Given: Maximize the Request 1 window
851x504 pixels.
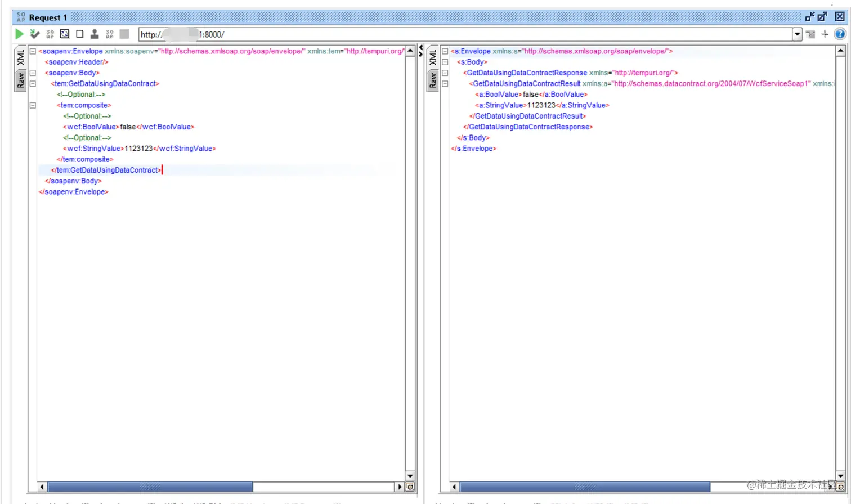Looking at the screenshot, I should tap(822, 17).
